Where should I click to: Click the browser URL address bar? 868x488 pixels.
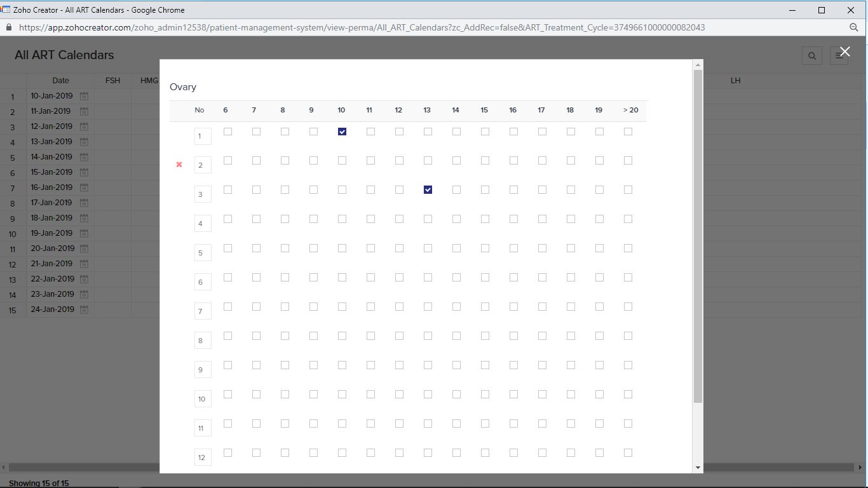point(362,27)
